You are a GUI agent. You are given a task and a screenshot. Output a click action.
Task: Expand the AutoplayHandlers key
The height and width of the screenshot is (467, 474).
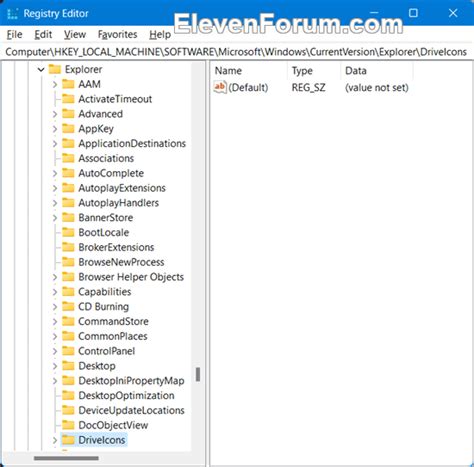55,203
